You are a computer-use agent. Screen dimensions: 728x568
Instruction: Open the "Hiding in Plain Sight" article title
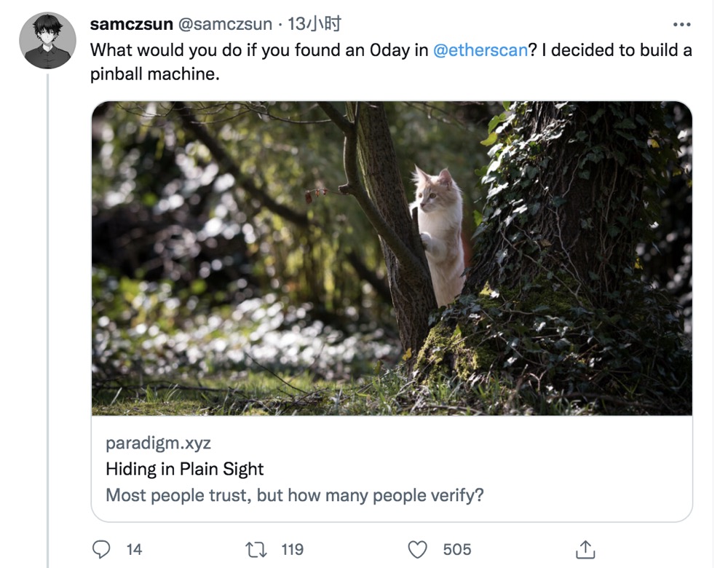(x=184, y=469)
